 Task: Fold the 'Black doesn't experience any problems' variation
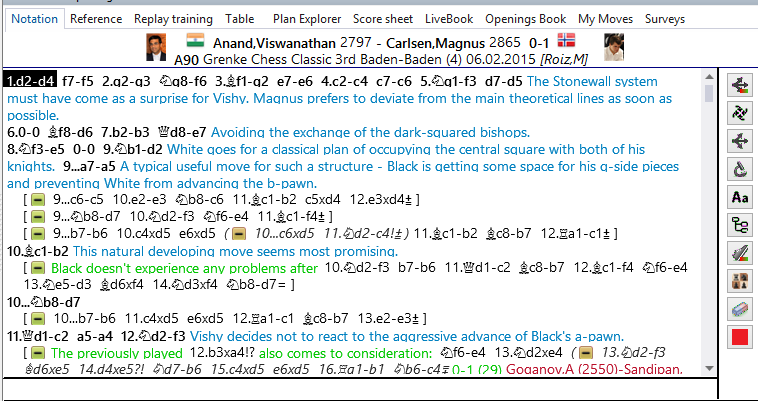click(x=36, y=268)
